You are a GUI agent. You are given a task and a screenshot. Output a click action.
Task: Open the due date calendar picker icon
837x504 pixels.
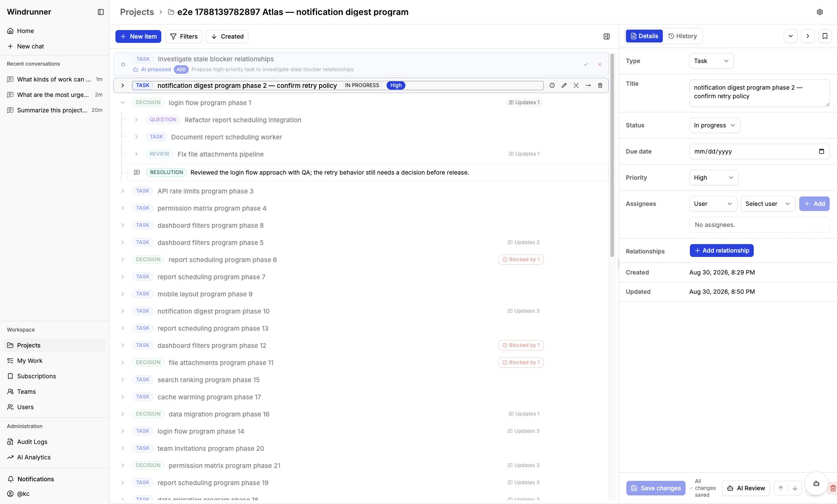[822, 151]
